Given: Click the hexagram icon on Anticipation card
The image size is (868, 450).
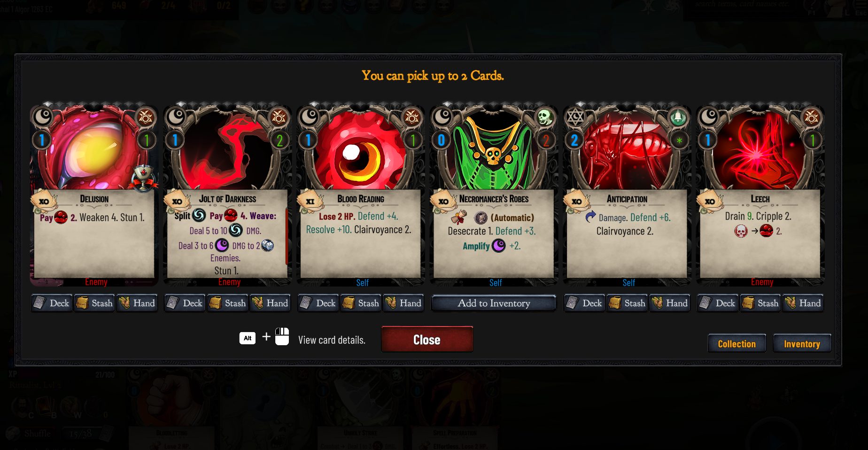Looking at the screenshot, I should 575,116.
